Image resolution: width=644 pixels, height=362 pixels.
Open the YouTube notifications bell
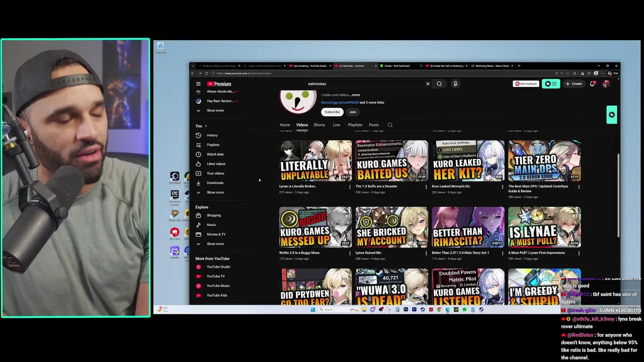592,84
